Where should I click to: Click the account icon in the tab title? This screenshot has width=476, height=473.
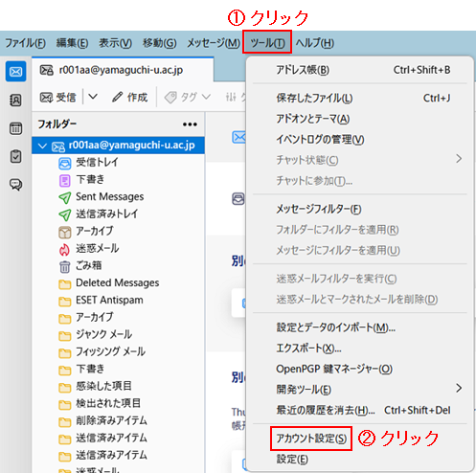tap(47, 70)
